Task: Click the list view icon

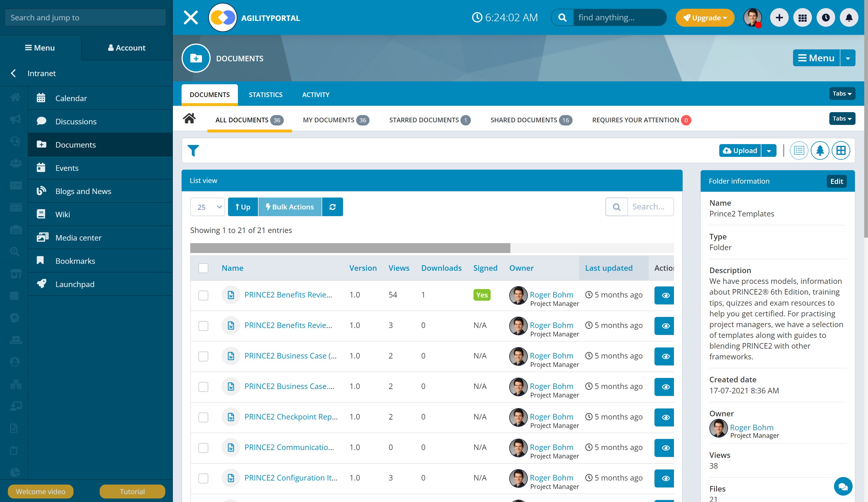Action: pyautogui.click(x=799, y=150)
